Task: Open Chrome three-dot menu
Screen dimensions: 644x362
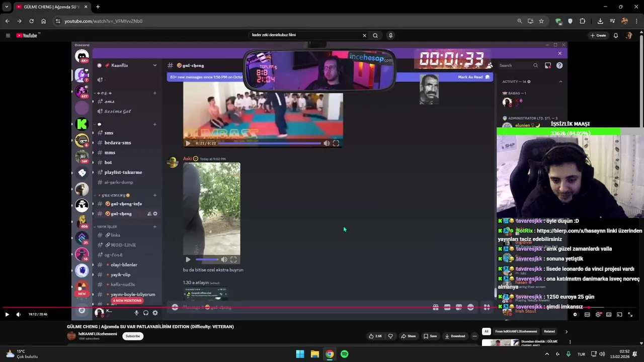Action: (637, 21)
